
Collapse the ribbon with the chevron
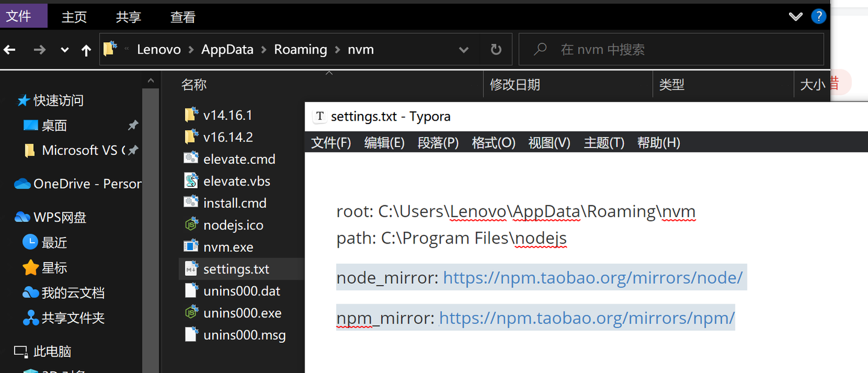tap(796, 16)
